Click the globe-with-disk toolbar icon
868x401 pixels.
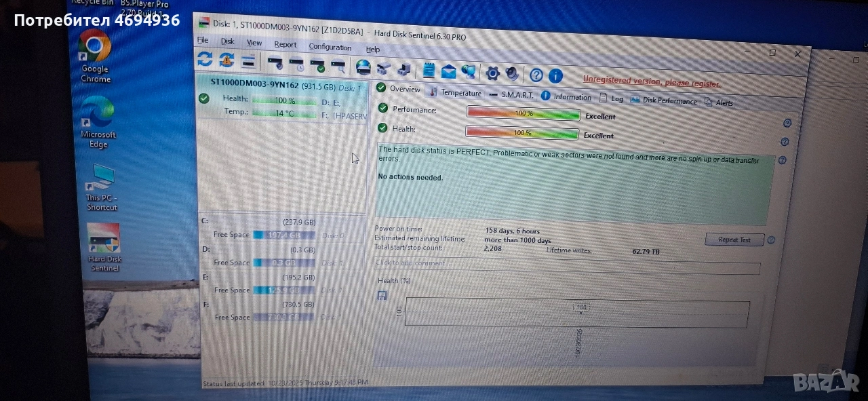click(x=363, y=66)
